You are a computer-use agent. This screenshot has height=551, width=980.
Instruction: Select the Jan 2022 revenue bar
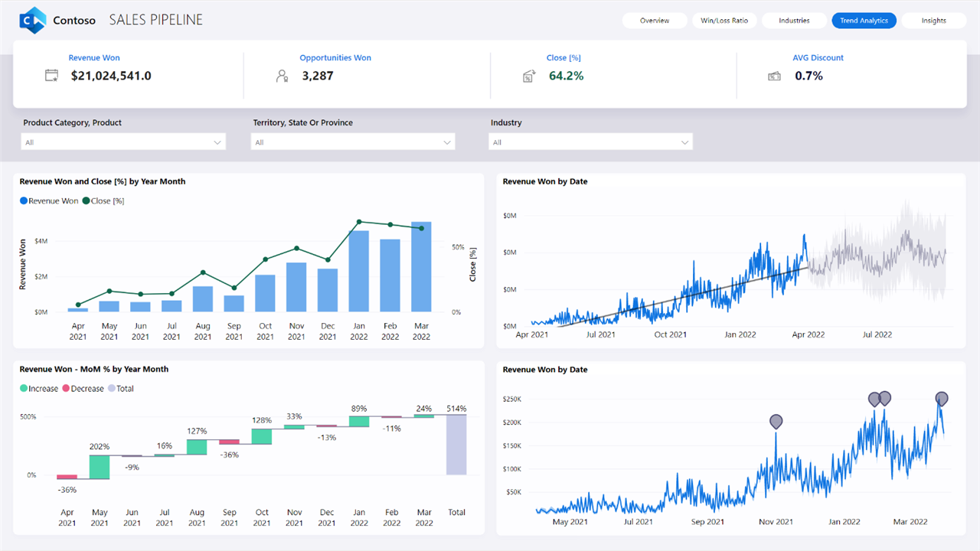tap(358, 271)
